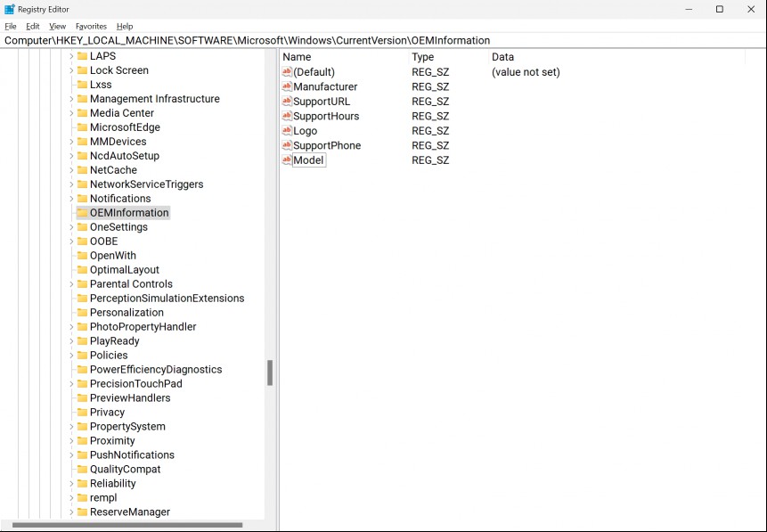Image resolution: width=767 pixels, height=532 pixels.
Task: Open the File menu
Action: pos(11,27)
